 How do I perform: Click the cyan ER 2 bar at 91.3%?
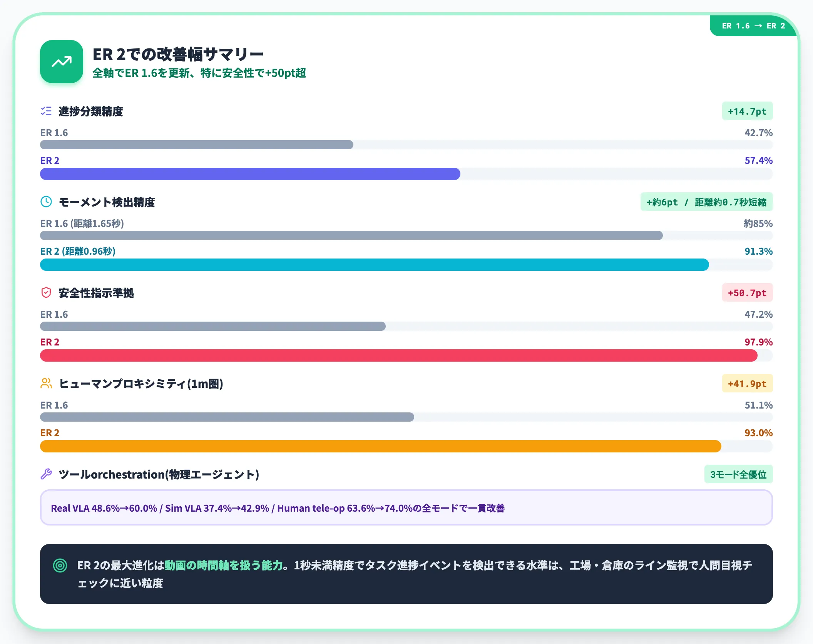[375, 265]
